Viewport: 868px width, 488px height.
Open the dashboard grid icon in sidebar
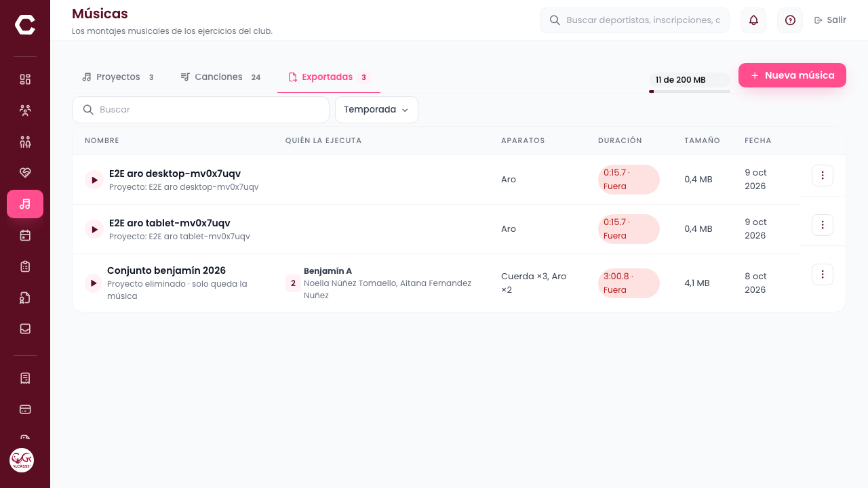pos(25,79)
